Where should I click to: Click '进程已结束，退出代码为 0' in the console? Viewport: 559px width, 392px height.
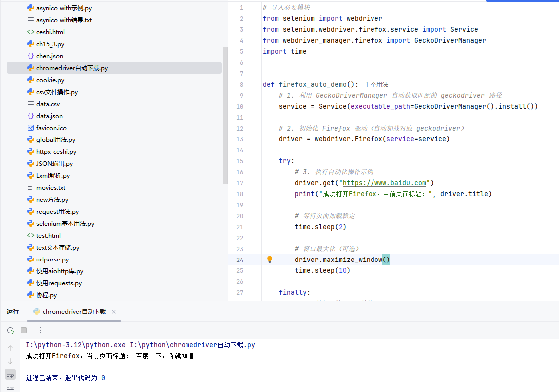tap(66, 378)
